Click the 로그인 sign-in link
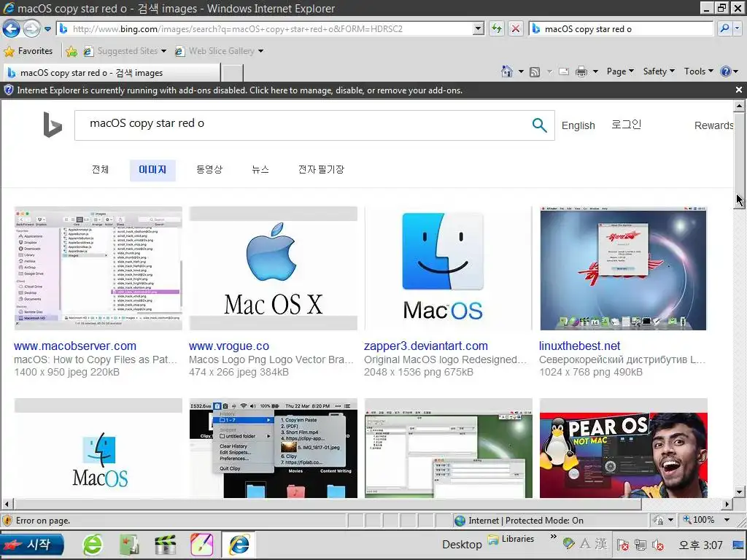Image resolution: width=747 pixels, height=560 pixels. tap(626, 125)
